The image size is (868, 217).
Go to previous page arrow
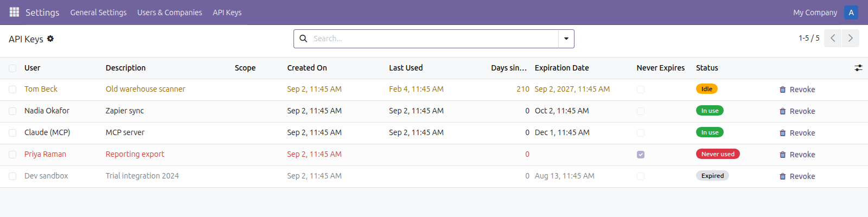[x=833, y=39]
